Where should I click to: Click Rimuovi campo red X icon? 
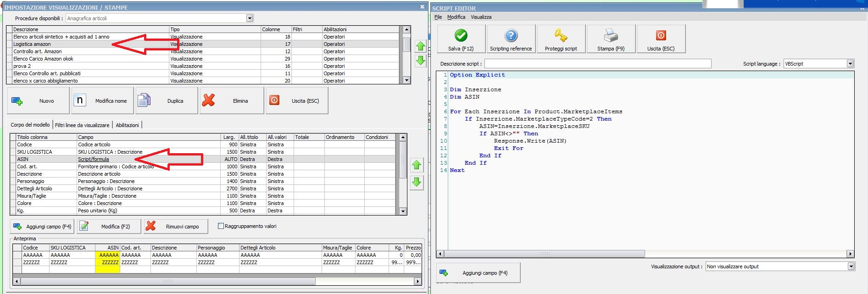[150, 226]
